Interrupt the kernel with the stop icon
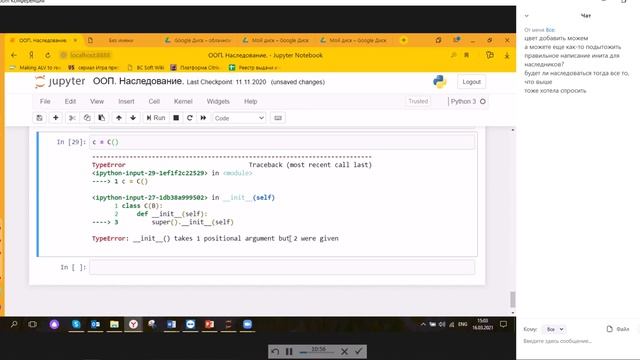This screenshot has height=360, width=640. pos(176,118)
